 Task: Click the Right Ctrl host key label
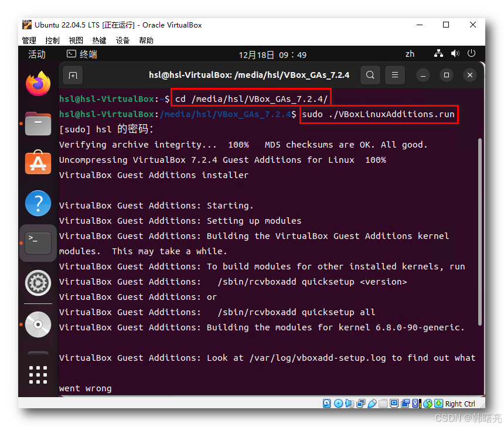[x=460, y=404]
